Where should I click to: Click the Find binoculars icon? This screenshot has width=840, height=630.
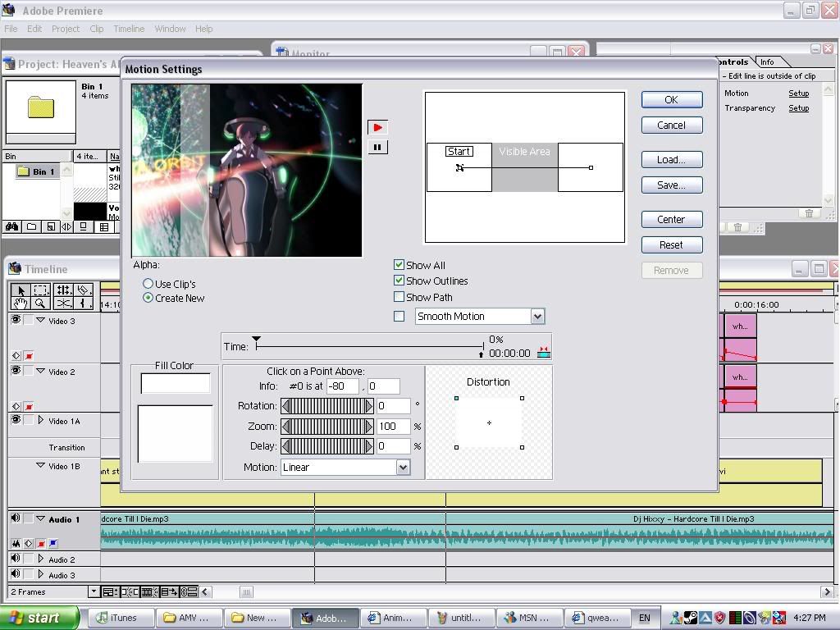point(12,227)
